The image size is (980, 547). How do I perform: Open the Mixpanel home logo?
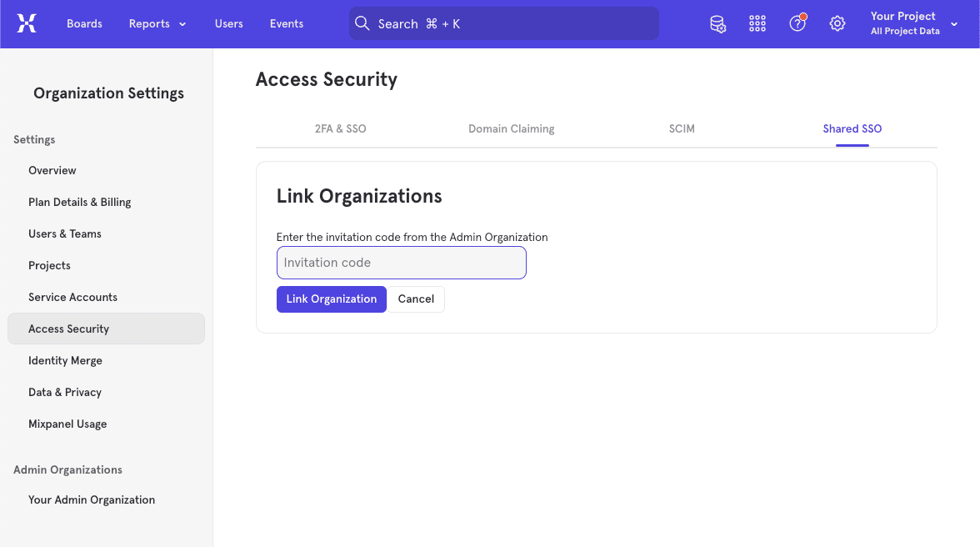tap(27, 23)
